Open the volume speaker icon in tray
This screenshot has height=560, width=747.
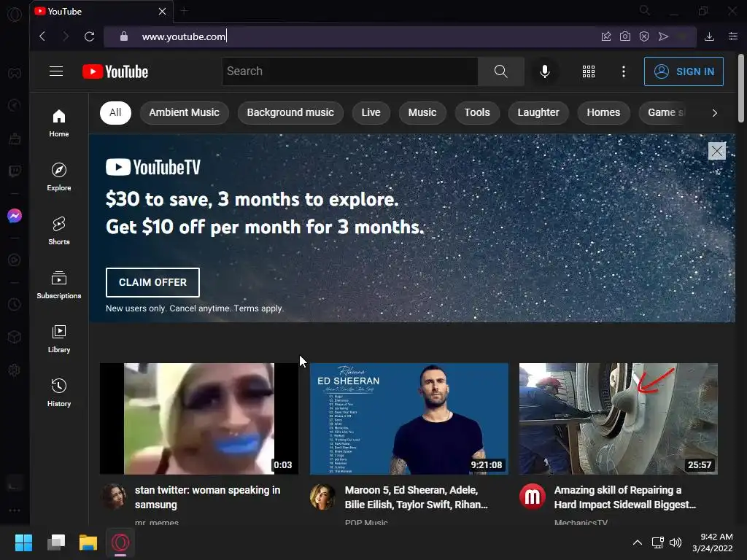tap(676, 542)
